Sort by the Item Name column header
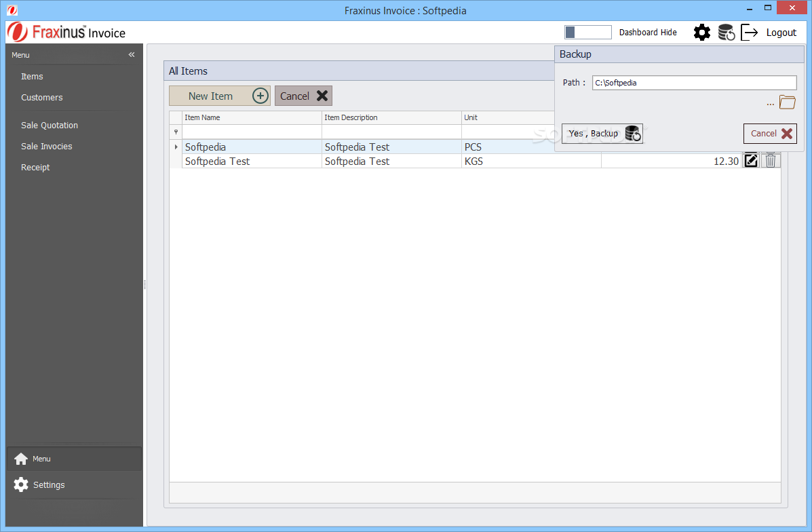Image resolution: width=812 pixels, height=532 pixels. coord(252,117)
